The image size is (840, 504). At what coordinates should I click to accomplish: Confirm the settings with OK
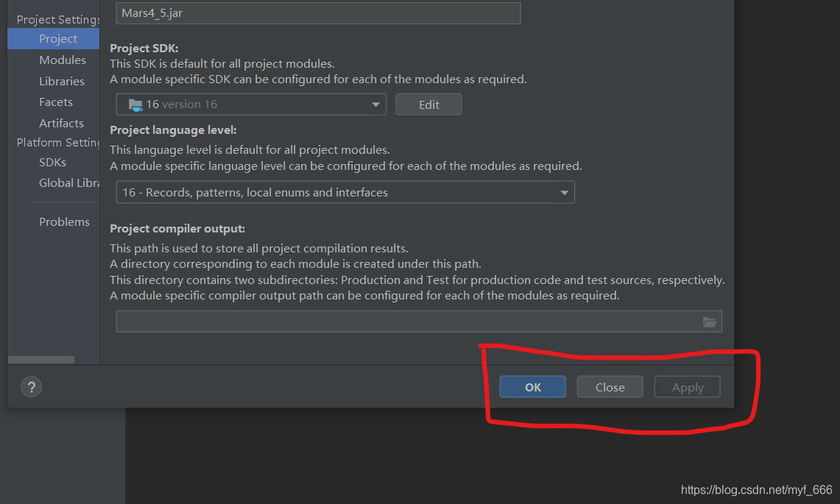click(532, 387)
